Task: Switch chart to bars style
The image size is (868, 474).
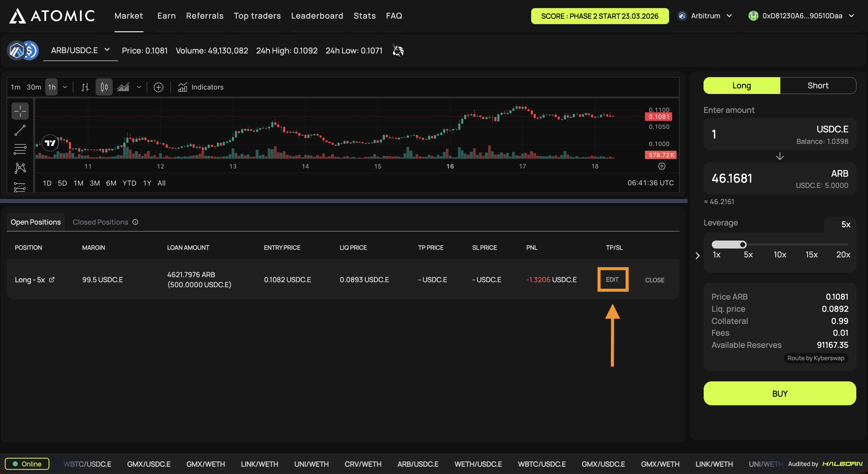Action: (85, 87)
